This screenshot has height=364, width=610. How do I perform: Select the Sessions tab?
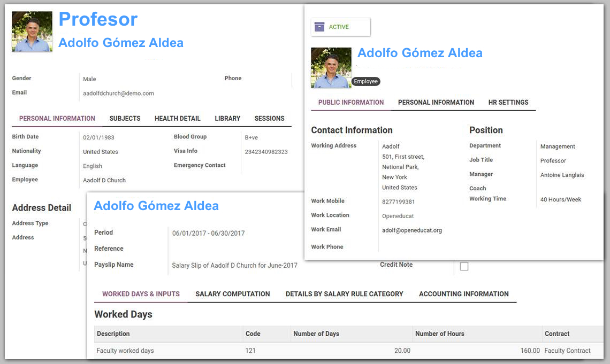[x=269, y=119]
